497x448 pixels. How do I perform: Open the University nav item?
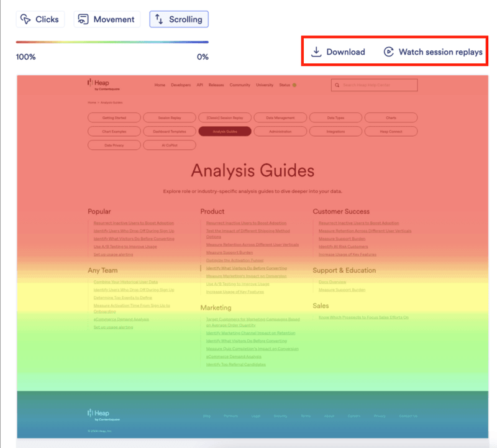[264, 85]
